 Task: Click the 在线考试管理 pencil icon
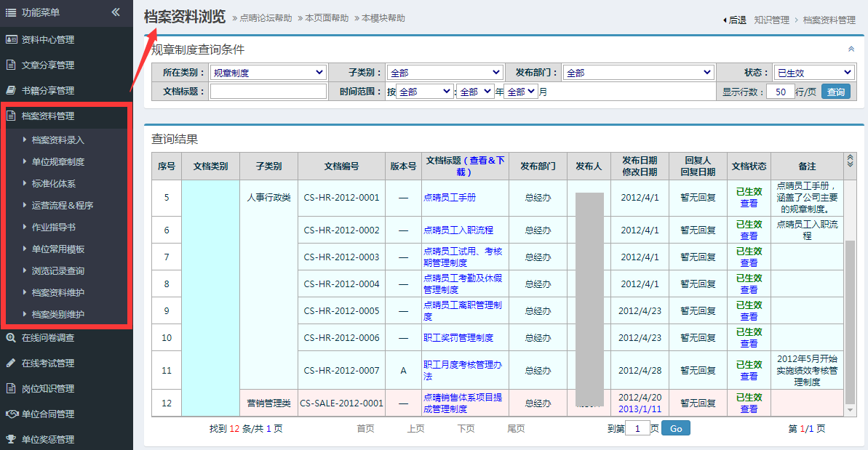click(11, 363)
